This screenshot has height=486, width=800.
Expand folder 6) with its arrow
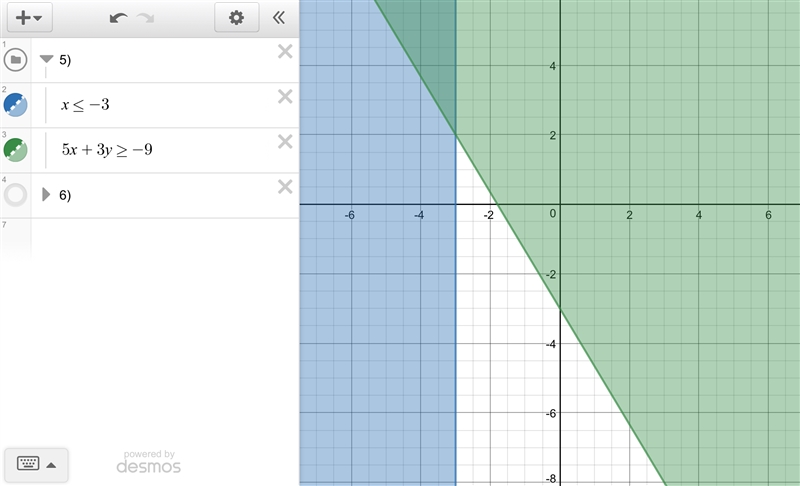coord(46,194)
